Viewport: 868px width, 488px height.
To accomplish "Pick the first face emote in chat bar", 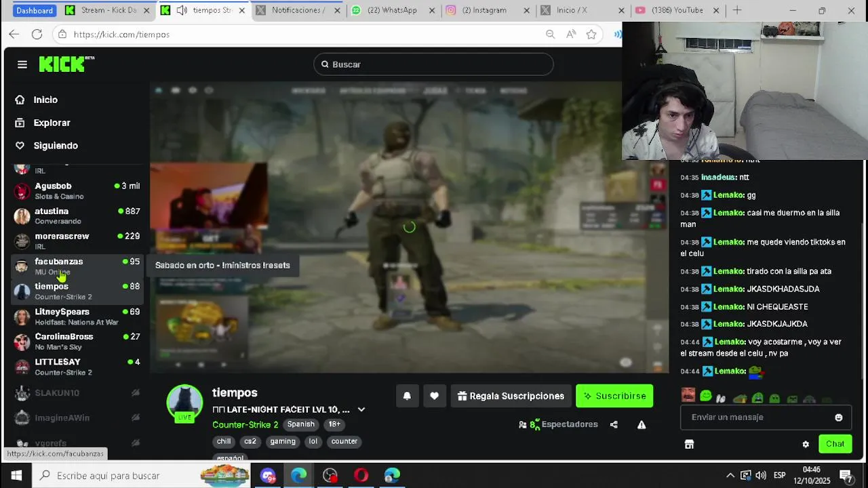I will point(688,395).
